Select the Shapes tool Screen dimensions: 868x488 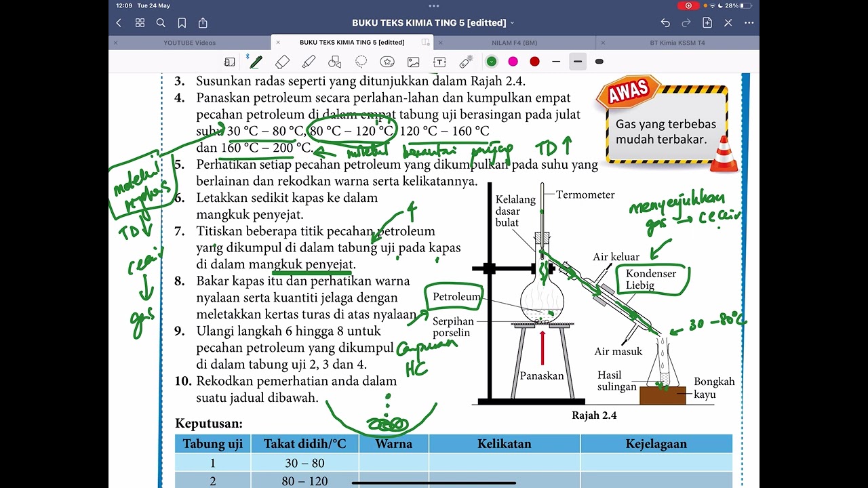point(334,62)
